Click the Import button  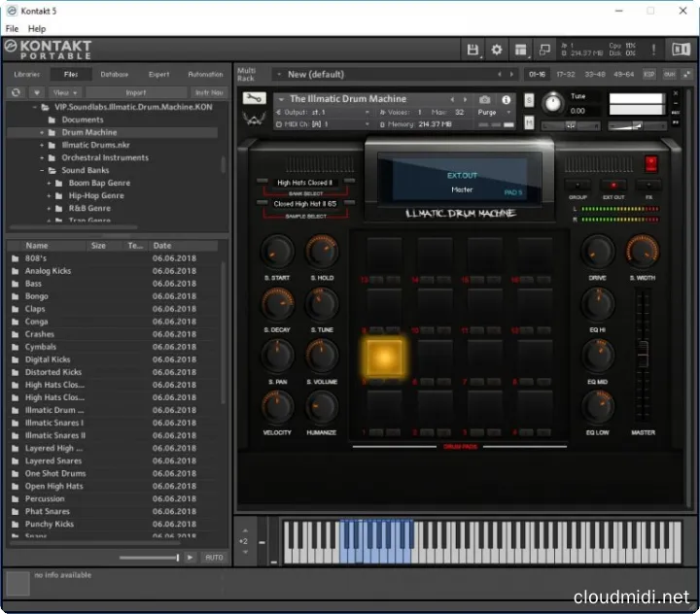pyautogui.click(x=136, y=92)
